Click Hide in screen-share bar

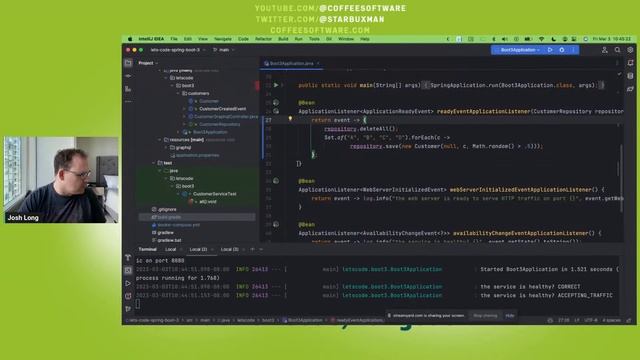coord(510,316)
